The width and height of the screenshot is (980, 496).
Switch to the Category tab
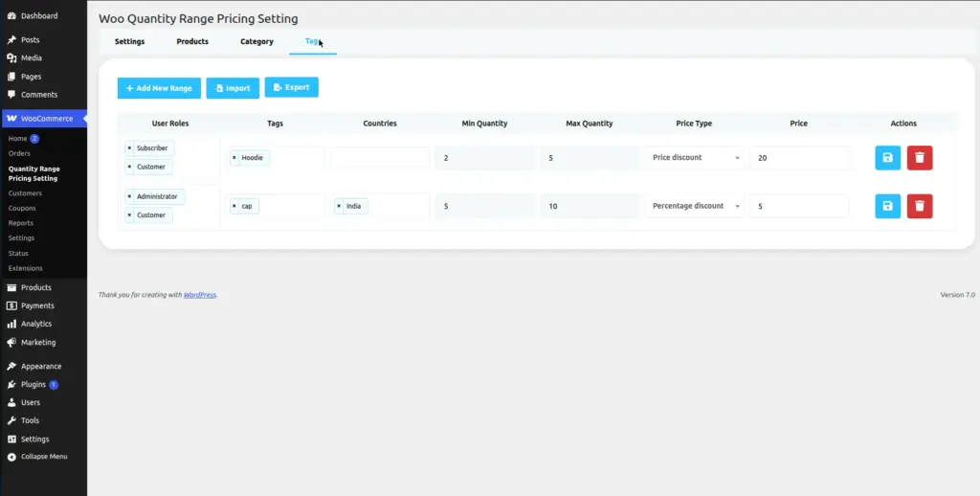point(256,42)
